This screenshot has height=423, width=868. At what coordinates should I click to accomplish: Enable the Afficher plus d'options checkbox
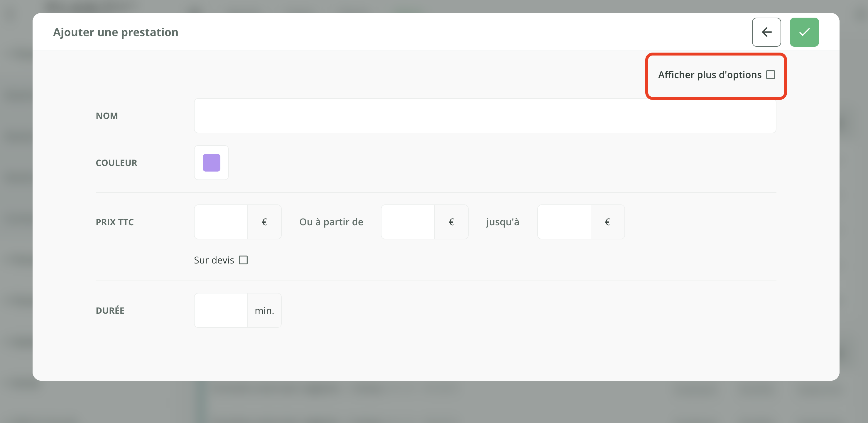[770, 75]
